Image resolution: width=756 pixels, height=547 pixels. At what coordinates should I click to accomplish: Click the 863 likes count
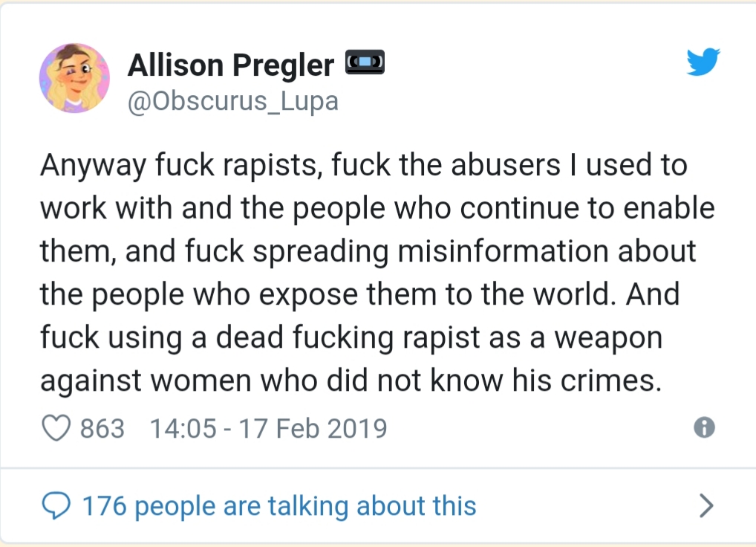(x=102, y=428)
